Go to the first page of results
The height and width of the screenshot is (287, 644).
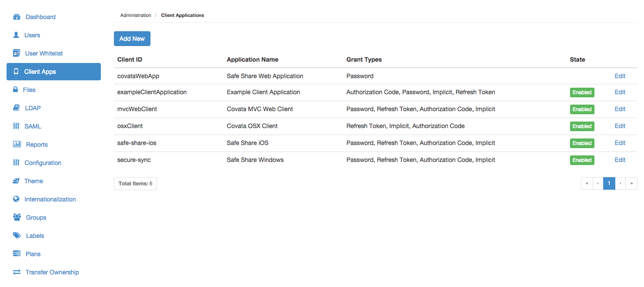coord(587,183)
